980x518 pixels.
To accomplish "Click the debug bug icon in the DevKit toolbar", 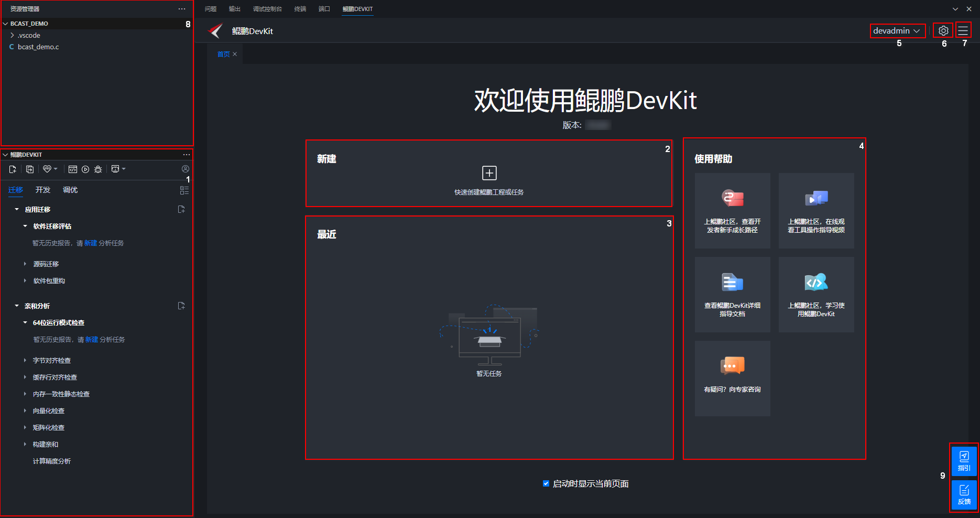I will click(x=98, y=169).
